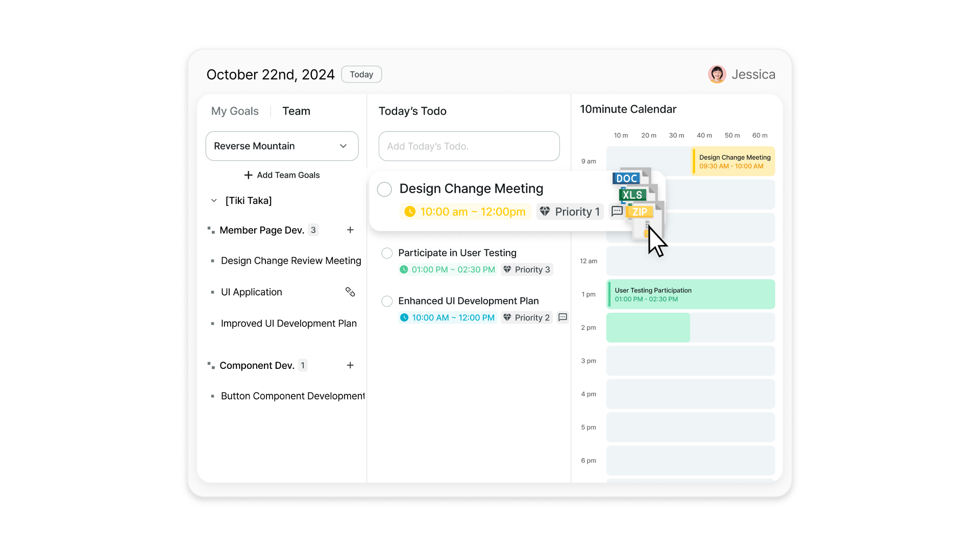
Task: Check off Design Change Meeting todo
Action: click(x=384, y=189)
